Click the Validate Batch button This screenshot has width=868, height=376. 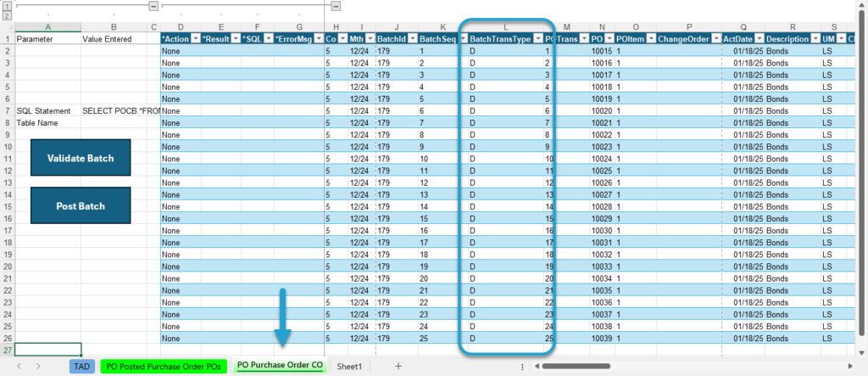[x=81, y=158]
